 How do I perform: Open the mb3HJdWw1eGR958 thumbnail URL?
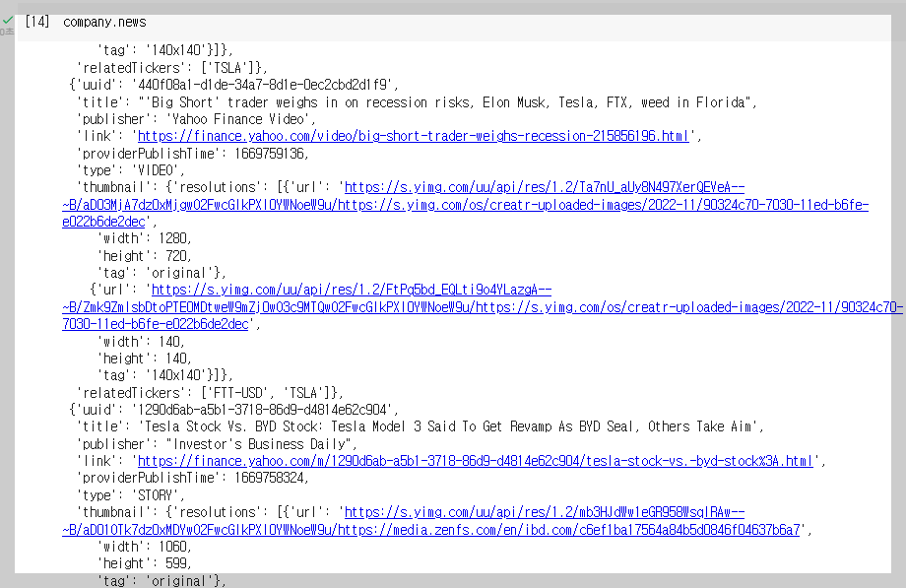[x=545, y=513]
